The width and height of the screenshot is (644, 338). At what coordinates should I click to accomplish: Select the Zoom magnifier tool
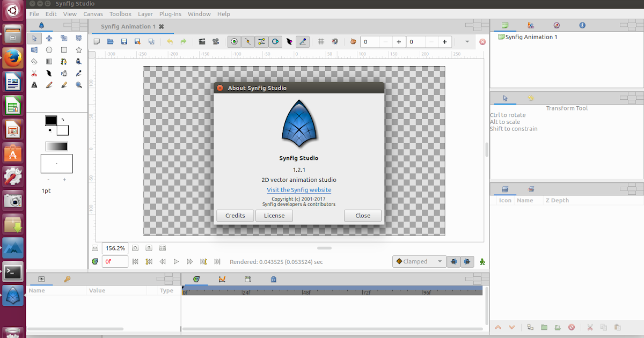point(78,85)
